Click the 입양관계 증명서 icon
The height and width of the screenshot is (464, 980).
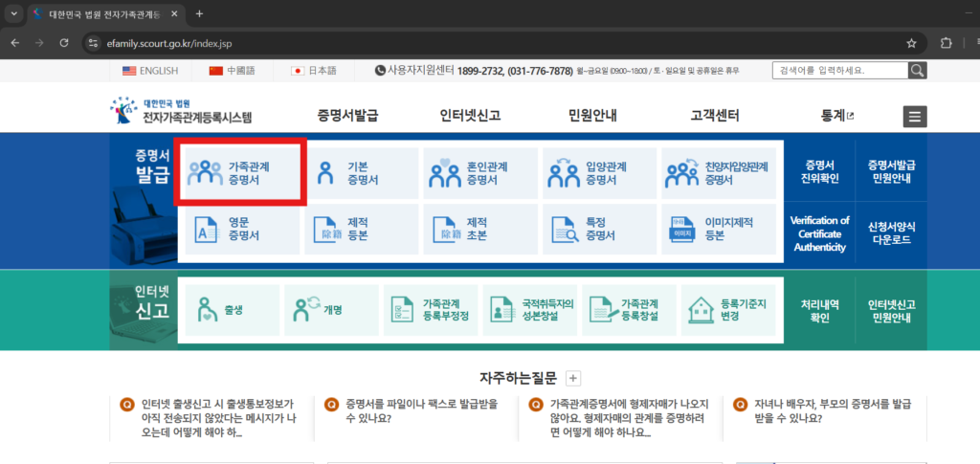563,173
